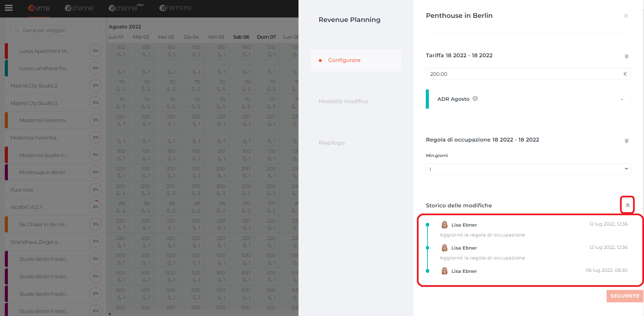Image resolution: width=644 pixels, height=316 pixels.
Task: Go to the Riepilogo step
Action: pyautogui.click(x=331, y=143)
